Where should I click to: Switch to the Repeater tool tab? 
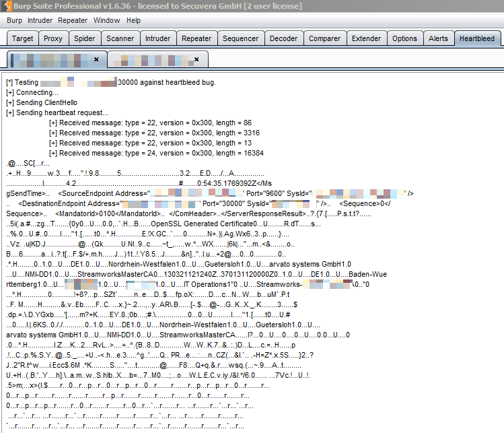(x=196, y=38)
